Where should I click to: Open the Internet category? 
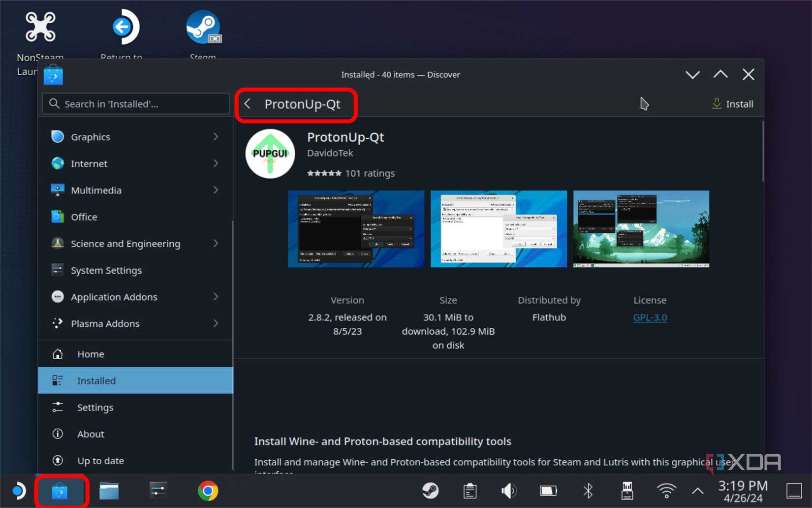(135, 163)
